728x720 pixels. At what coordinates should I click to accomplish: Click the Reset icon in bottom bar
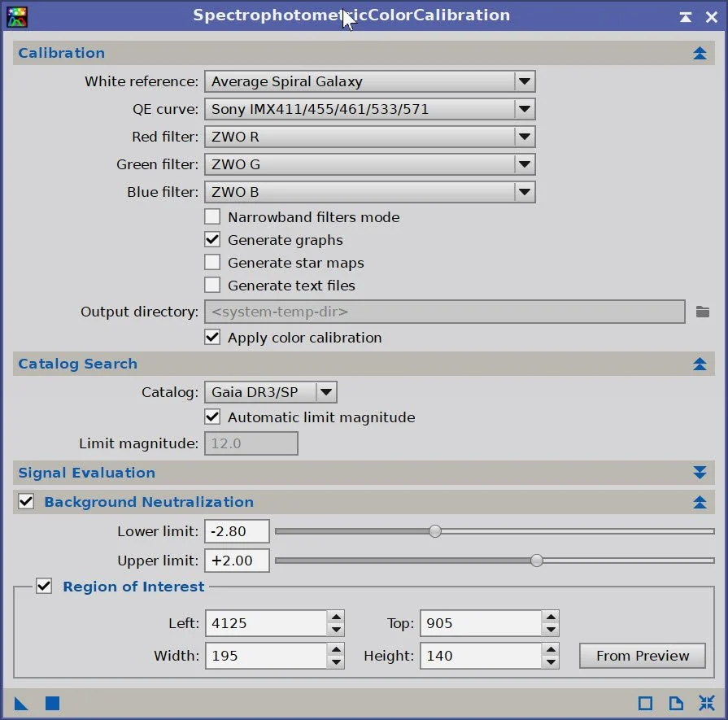tap(707, 703)
